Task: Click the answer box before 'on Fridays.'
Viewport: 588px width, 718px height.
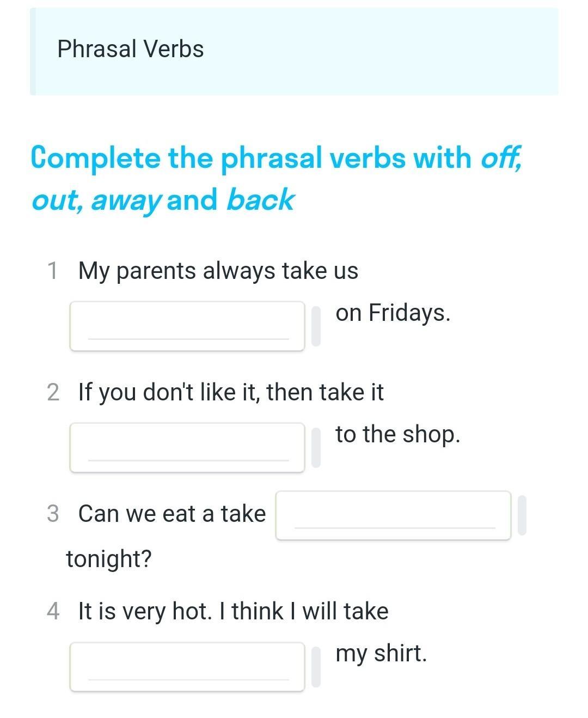Action: 187,326
